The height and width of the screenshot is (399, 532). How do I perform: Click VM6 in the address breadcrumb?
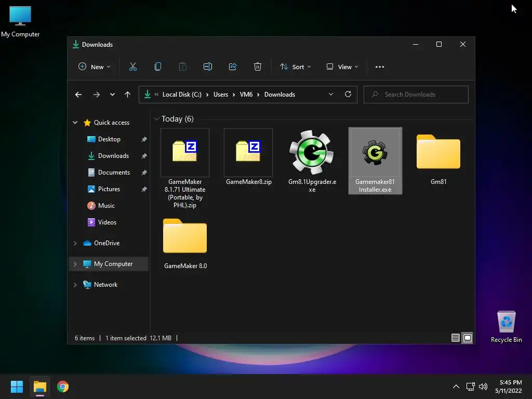[246, 95]
